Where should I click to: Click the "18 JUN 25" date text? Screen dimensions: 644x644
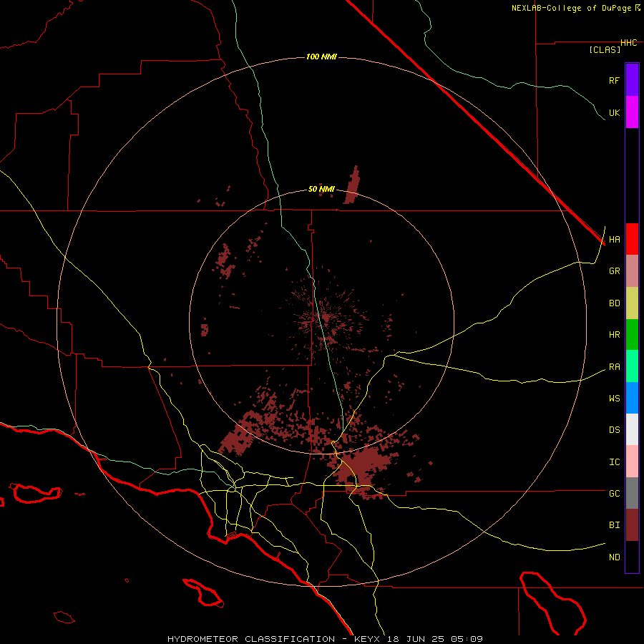click(x=415, y=639)
